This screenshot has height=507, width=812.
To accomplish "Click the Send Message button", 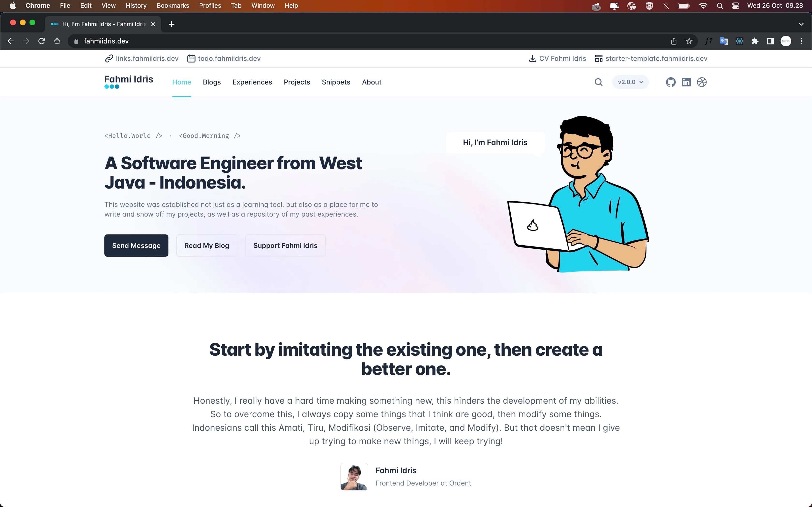I will click(136, 246).
